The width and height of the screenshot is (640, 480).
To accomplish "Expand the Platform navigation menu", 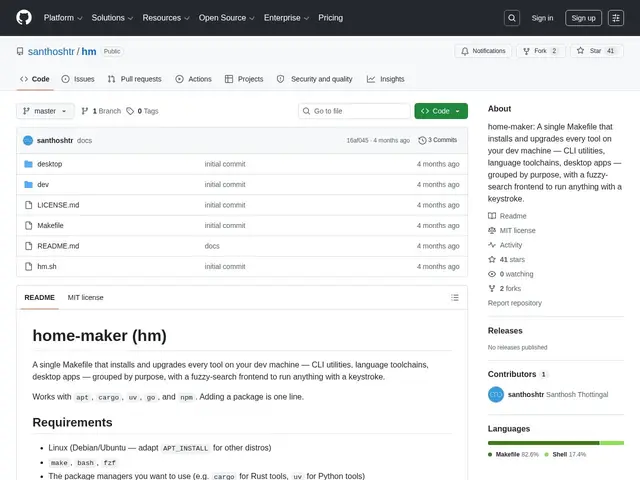I will tap(63, 18).
